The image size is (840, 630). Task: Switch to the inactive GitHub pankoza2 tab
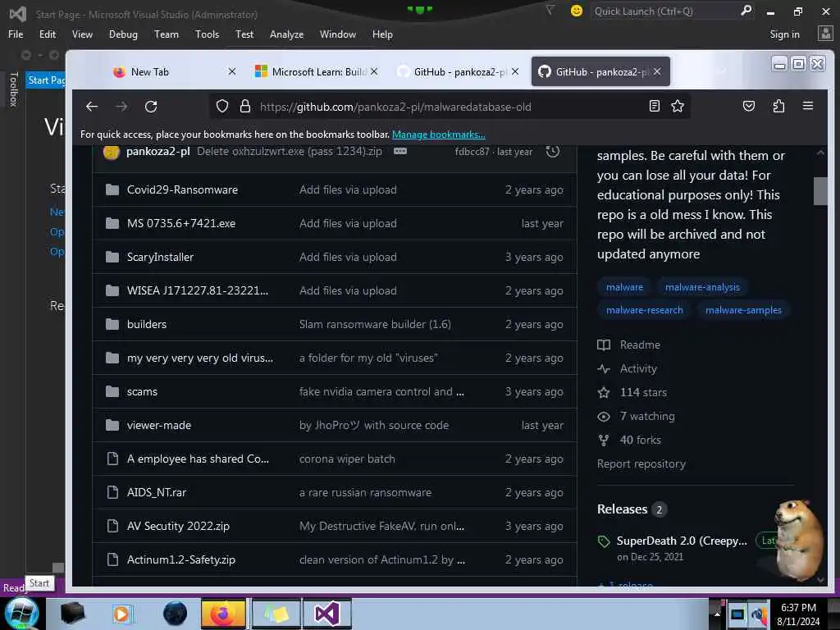point(459,72)
